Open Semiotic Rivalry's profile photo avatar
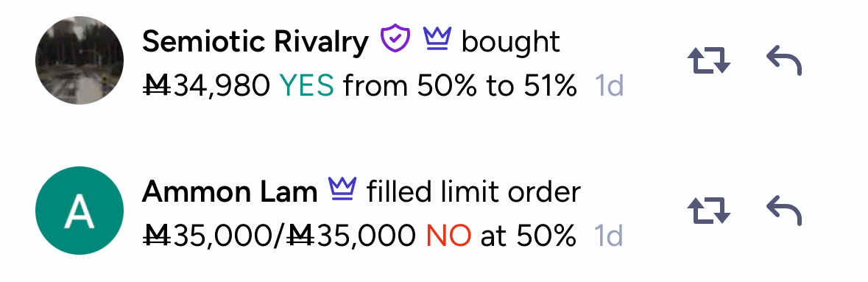The image size is (868, 282). (x=80, y=60)
